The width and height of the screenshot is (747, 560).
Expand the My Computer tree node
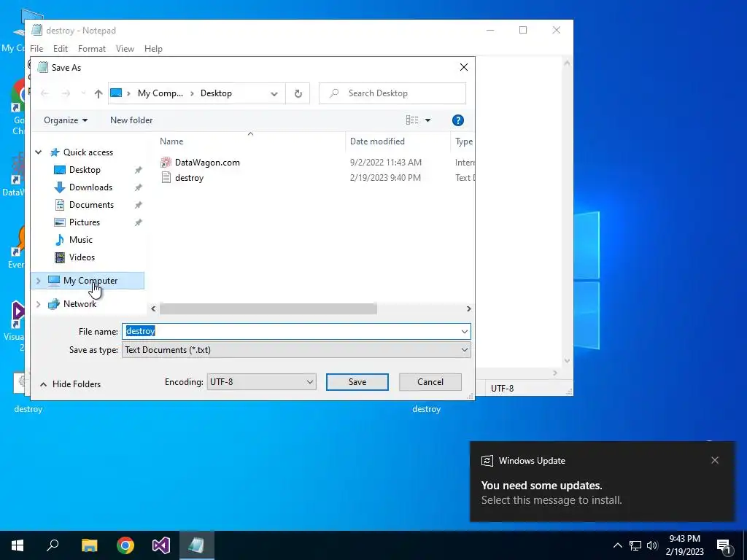38,281
